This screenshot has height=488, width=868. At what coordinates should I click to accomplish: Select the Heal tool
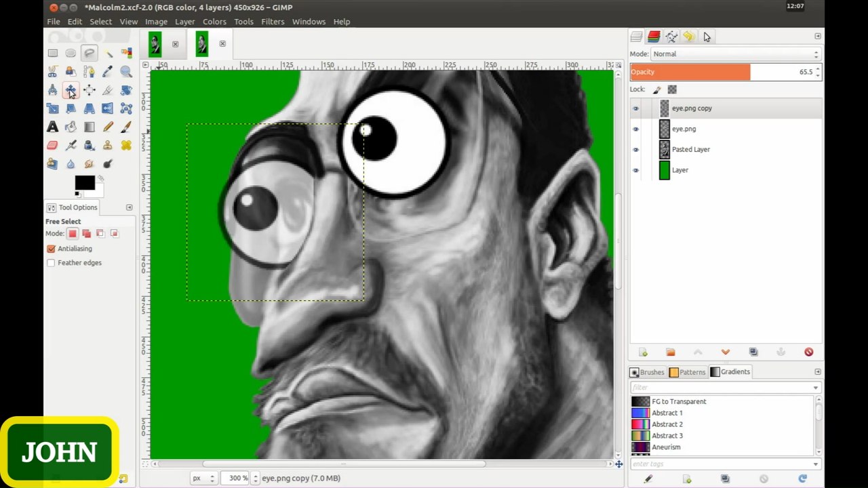point(125,145)
